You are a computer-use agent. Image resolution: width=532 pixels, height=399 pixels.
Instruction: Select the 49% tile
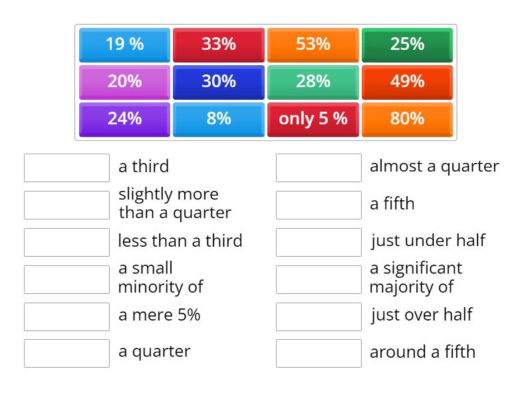click(x=407, y=82)
